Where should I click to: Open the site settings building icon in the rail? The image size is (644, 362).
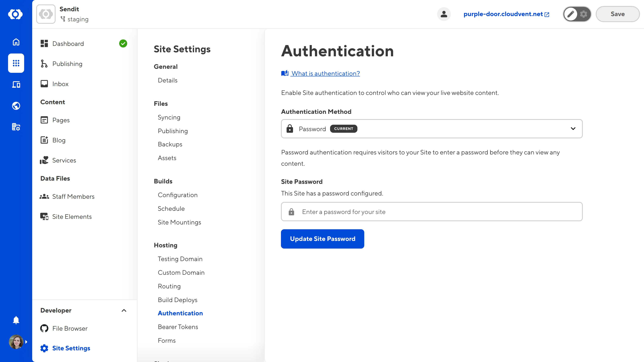click(x=16, y=127)
